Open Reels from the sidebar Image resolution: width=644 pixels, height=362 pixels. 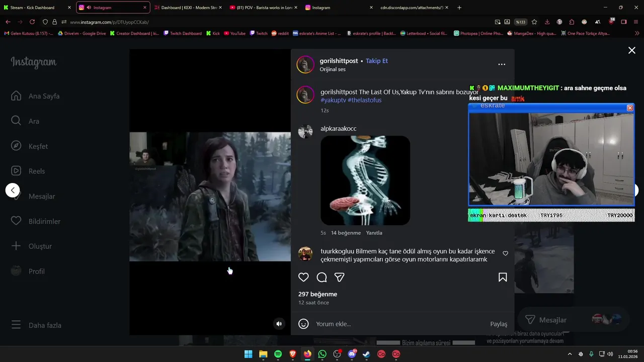(x=28, y=171)
